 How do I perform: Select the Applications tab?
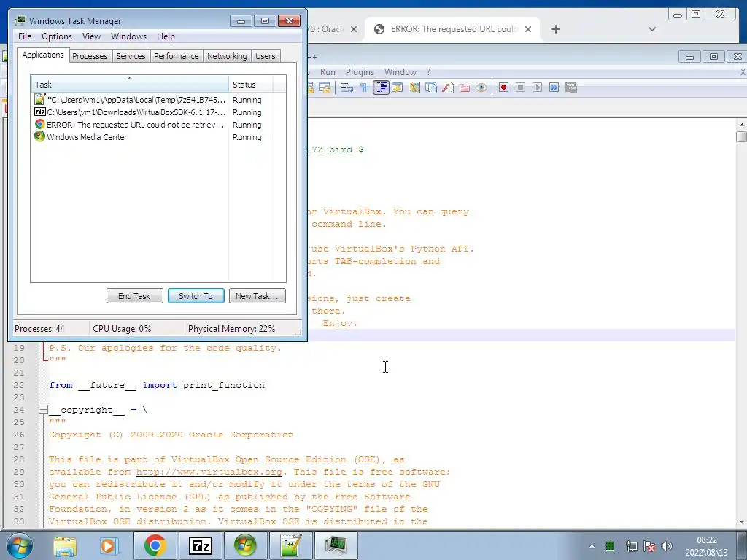(x=43, y=55)
